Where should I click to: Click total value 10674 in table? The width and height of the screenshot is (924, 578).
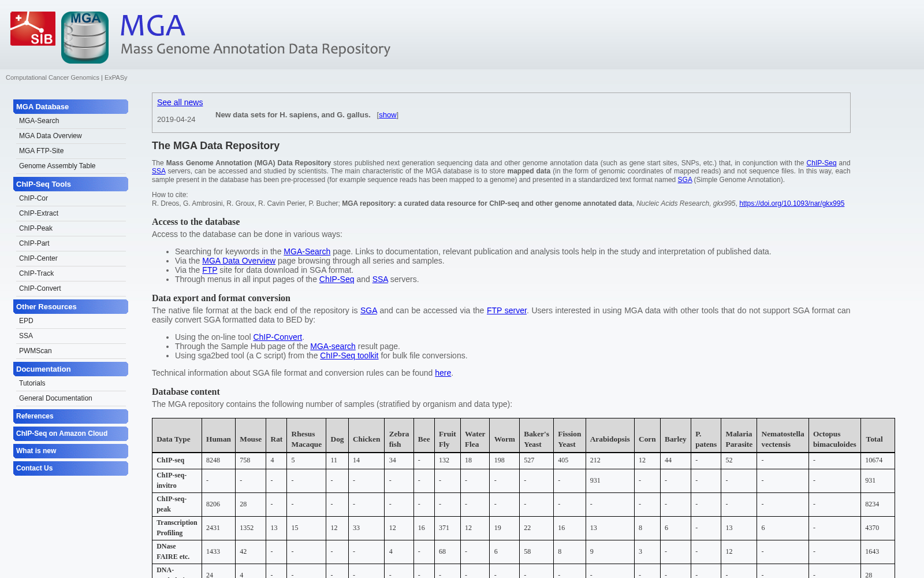[874, 460]
